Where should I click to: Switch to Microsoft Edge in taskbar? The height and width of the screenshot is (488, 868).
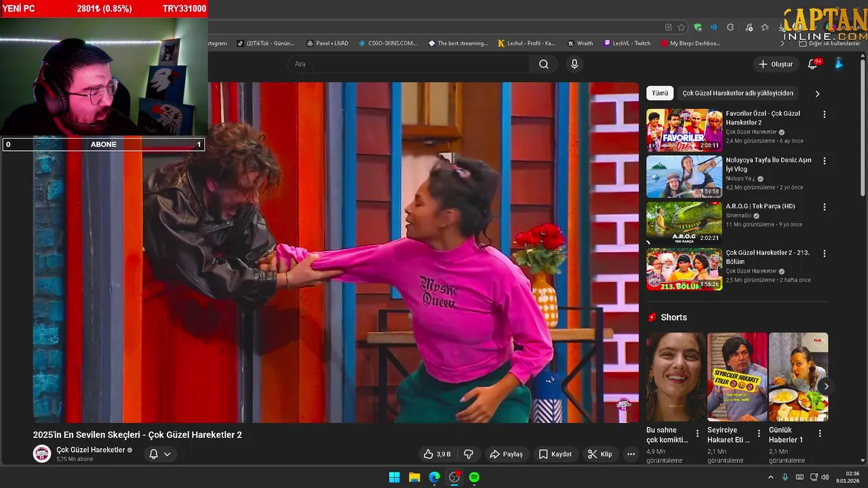coord(434,477)
